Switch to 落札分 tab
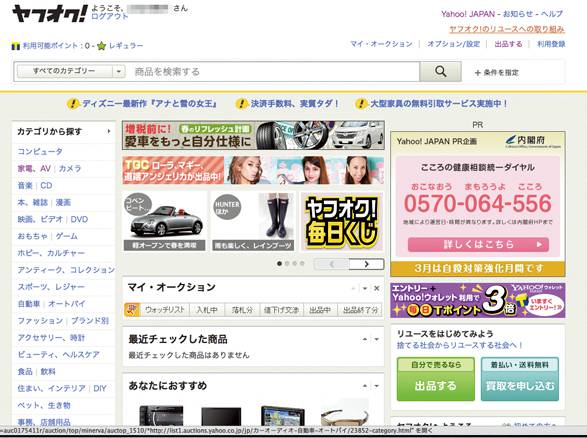The width and height of the screenshot is (587, 438). (242, 310)
